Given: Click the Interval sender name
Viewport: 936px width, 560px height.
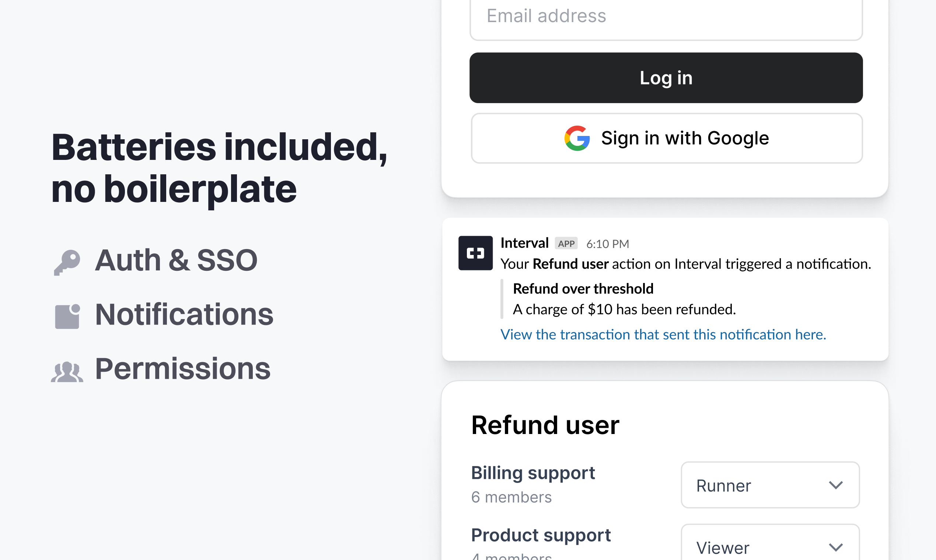Looking at the screenshot, I should click(x=524, y=243).
